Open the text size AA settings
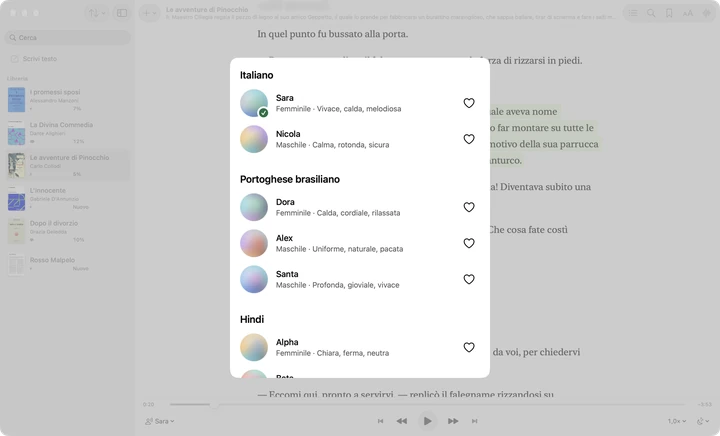Image resolution: width=720 pixels, height=436 pixels. (688, 13)
